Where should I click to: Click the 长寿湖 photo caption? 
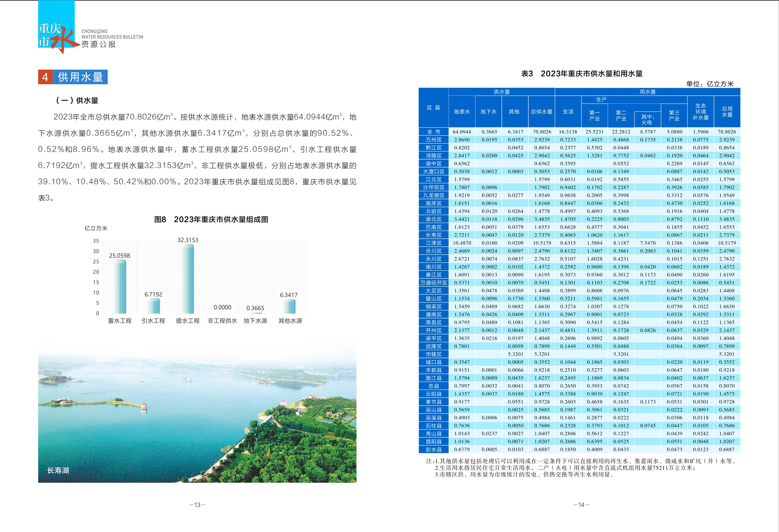point(58,470)
